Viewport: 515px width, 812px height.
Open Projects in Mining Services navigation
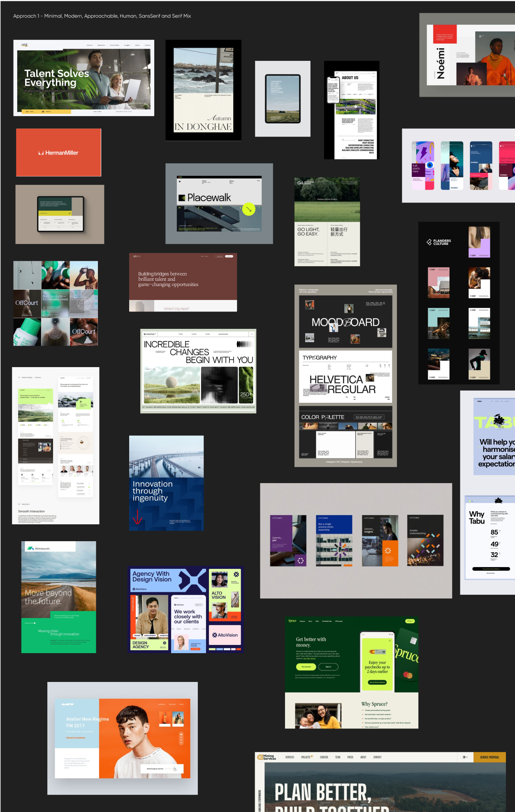[307, 757]
